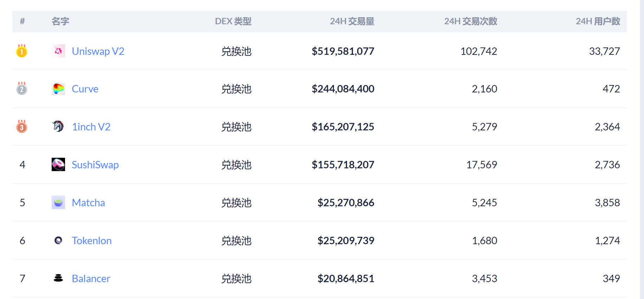This screenshot has width=644, height=299.
Task: Click the 33,727 users cell
Action: (605, 51)
